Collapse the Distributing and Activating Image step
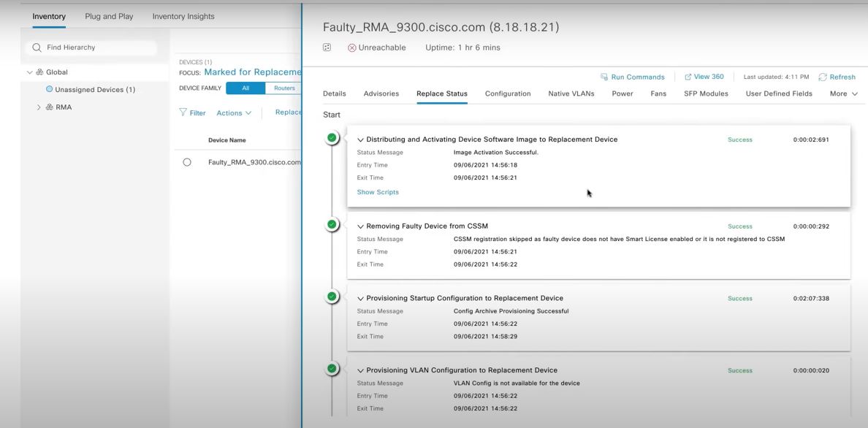 pyautogui.click(x=360, y=139)
